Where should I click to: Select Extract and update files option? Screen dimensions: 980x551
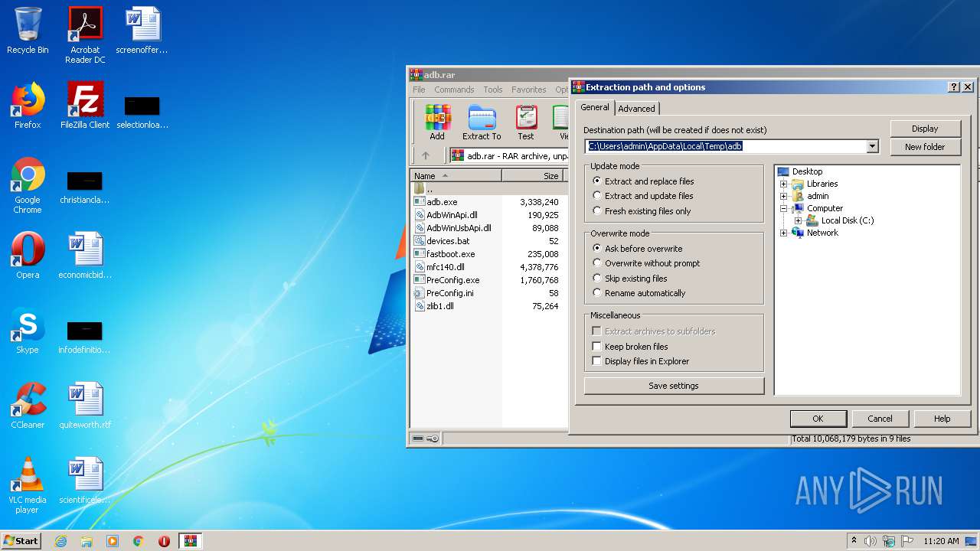point(643,196)
